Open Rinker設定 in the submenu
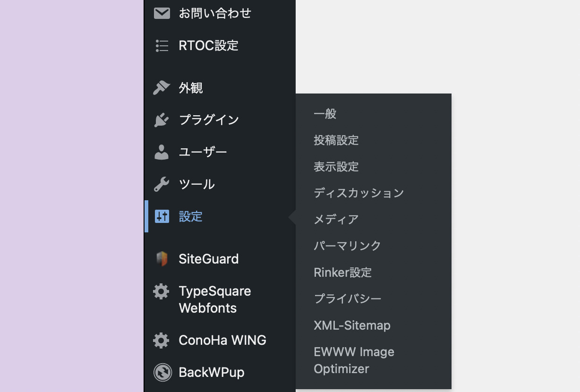580x392 pixels. 343,273
